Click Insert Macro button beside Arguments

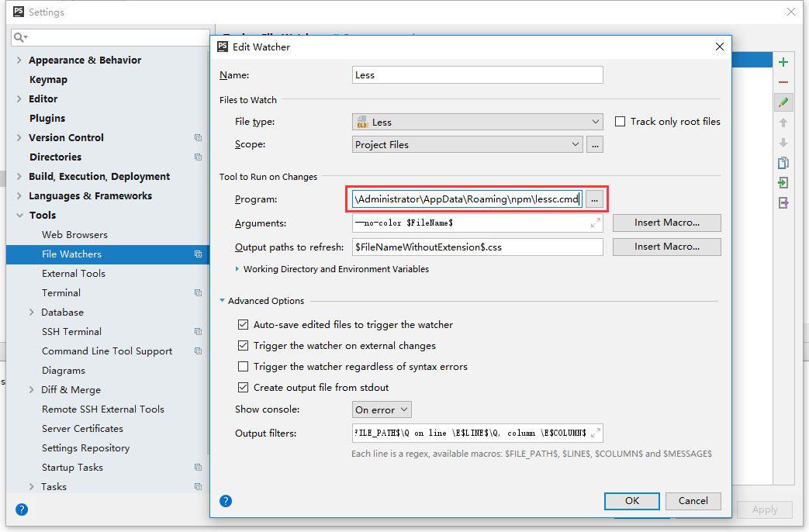[x=666, y=223]
